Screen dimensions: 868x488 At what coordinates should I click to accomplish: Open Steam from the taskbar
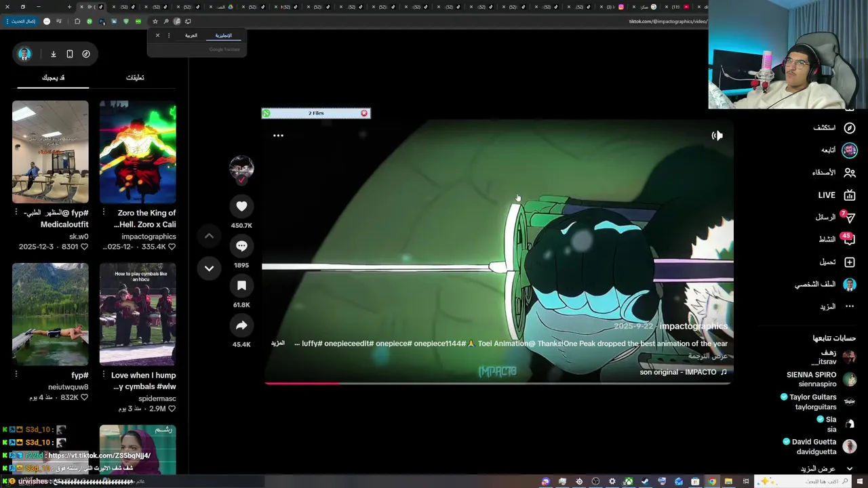point(645,481)
